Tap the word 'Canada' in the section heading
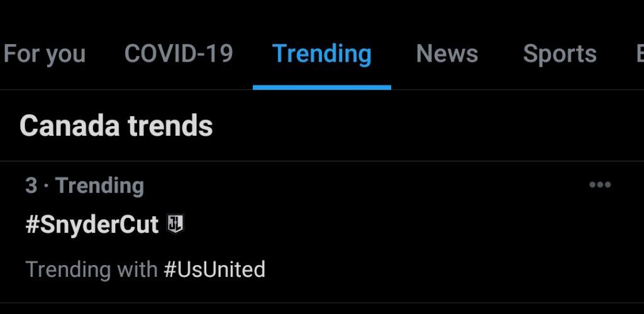Image resolution: width=644 pixels, height=314 pixels. tap(69, 126)
